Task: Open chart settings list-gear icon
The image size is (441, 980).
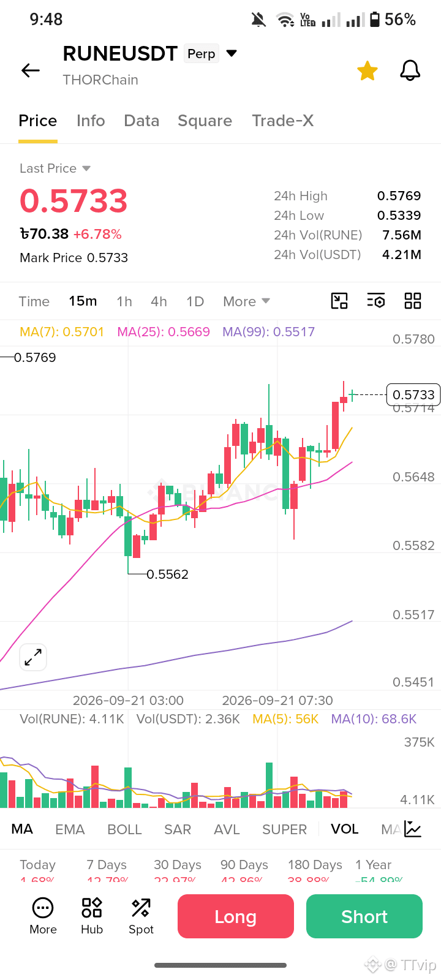Action: pos(376,301)
